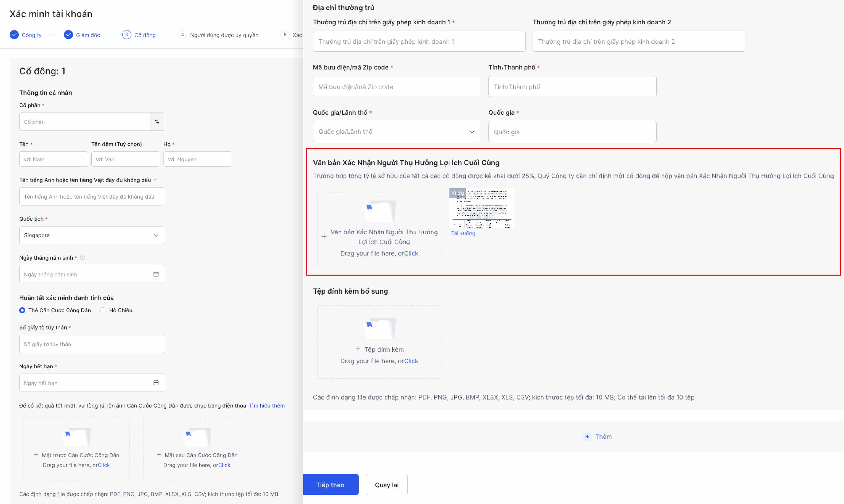
Task: Expand the Quốc gia/Lãnh thổ dropdown
Action: [x=396, y=131]
